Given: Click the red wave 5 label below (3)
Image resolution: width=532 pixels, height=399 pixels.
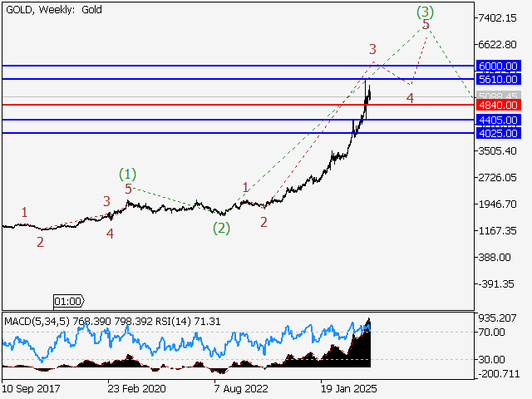Looking at the screenshot, I should point(426,25).
